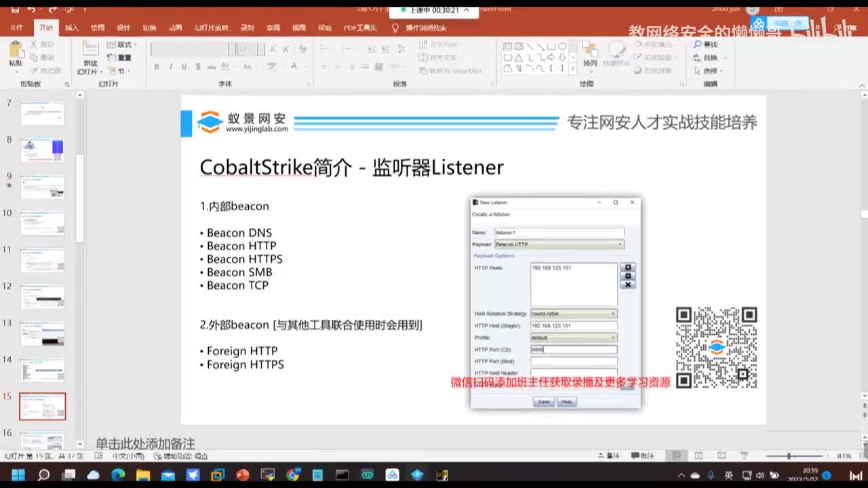The height and width of the screenshot is (488, 868).
Task: Open taskbar Search magnifier
Action: pos(43,474)
